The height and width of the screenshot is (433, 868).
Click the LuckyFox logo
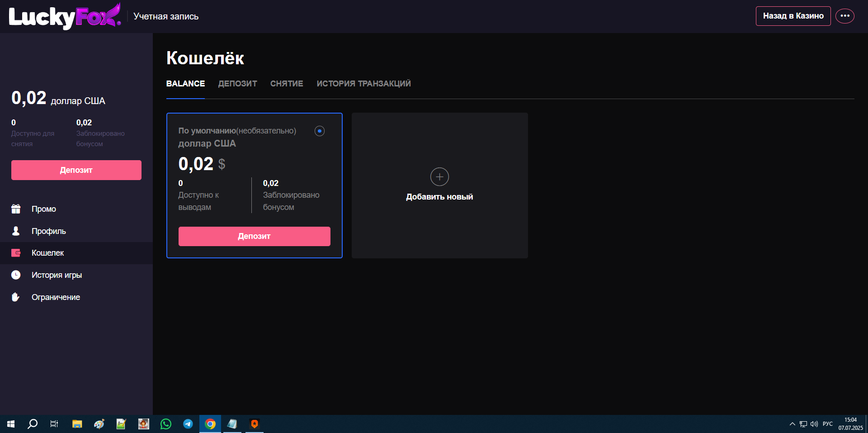(x=65, y=17)
